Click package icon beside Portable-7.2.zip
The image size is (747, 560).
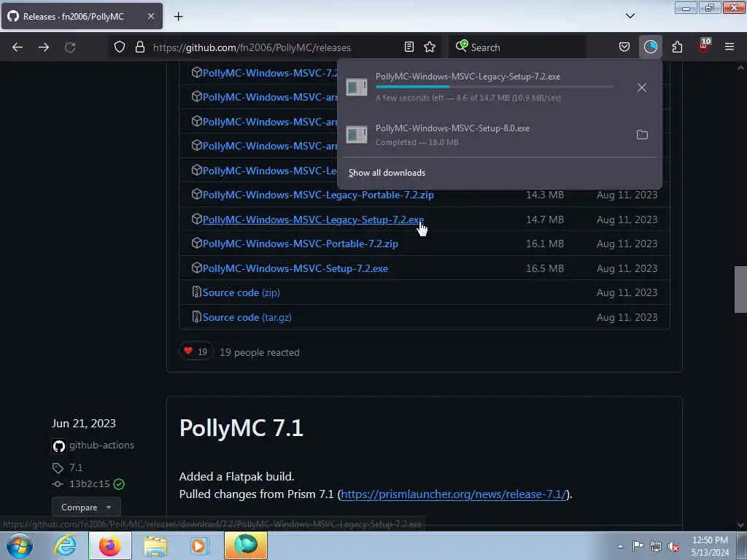tap(196, 243)
